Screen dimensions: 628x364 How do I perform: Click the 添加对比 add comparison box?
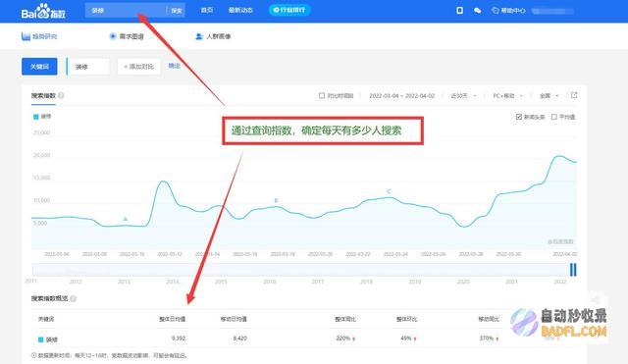[138, 67]
